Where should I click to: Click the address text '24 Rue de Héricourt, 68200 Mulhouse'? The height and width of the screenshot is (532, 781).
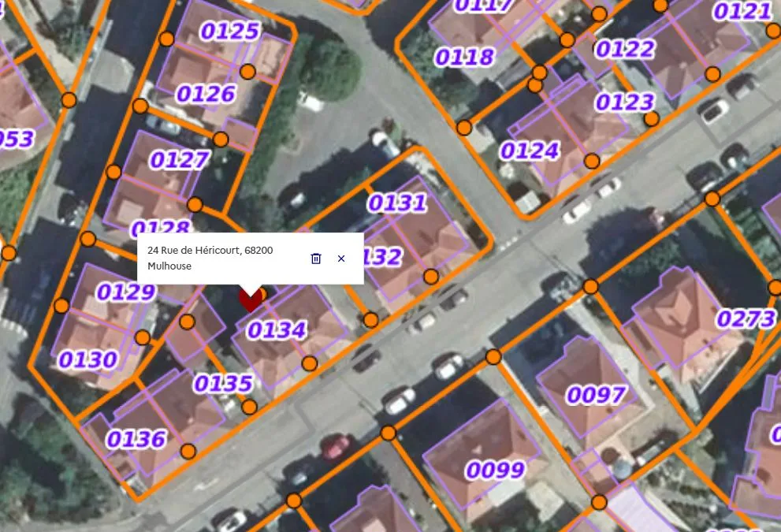[210, 258]
